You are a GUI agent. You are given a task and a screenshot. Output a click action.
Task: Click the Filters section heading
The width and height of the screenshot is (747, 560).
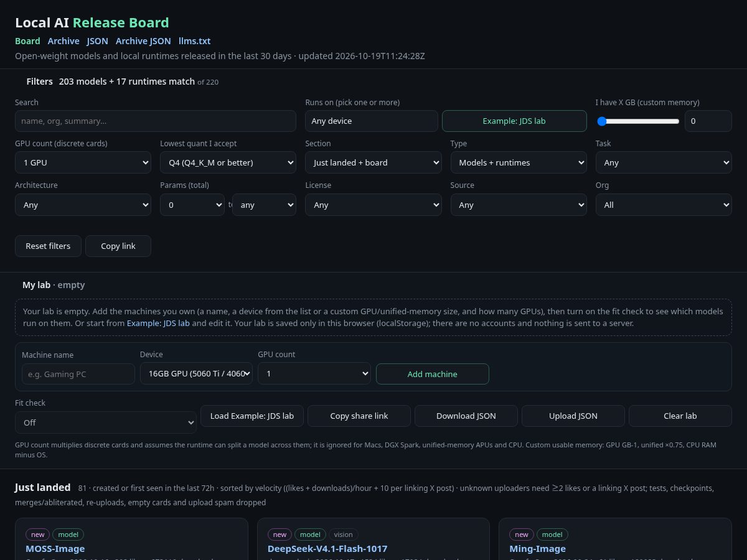[40, 82]
